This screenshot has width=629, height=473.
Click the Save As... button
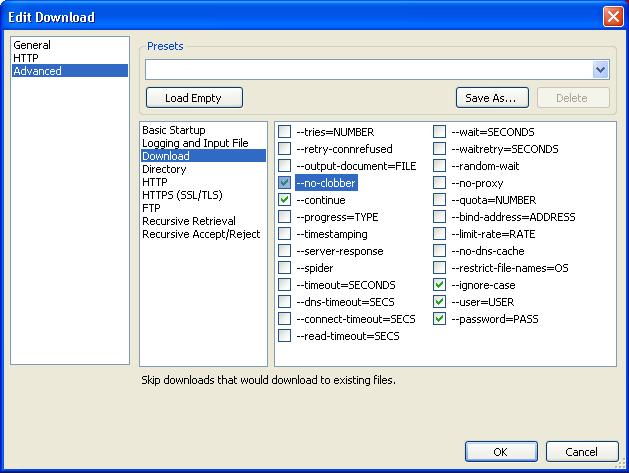[x=492, y=98]
